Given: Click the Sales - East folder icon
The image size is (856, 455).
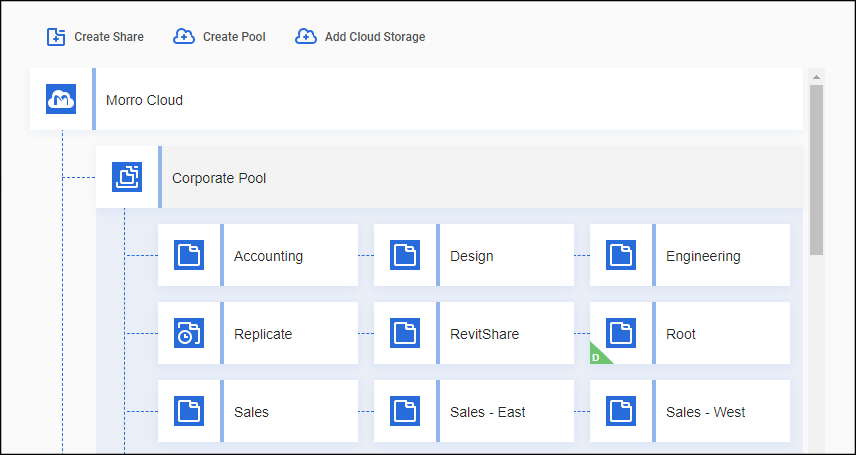Looking at the screenshot, I should [405, 411].
